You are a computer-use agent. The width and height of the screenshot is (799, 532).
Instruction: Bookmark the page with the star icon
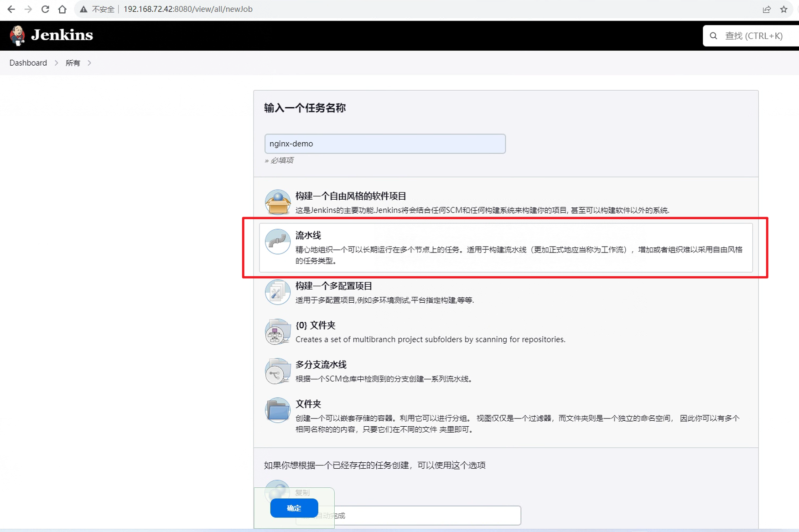click(783, 9)
